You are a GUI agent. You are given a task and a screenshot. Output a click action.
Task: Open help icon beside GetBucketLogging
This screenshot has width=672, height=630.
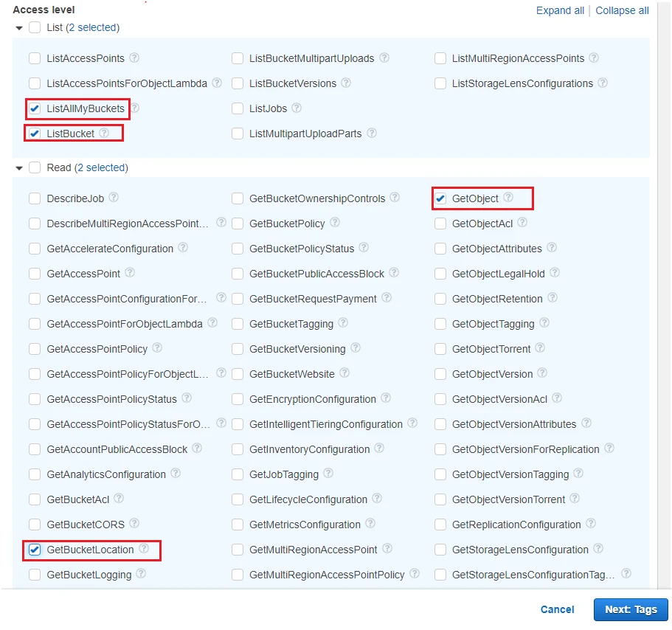tap(141, 573)
